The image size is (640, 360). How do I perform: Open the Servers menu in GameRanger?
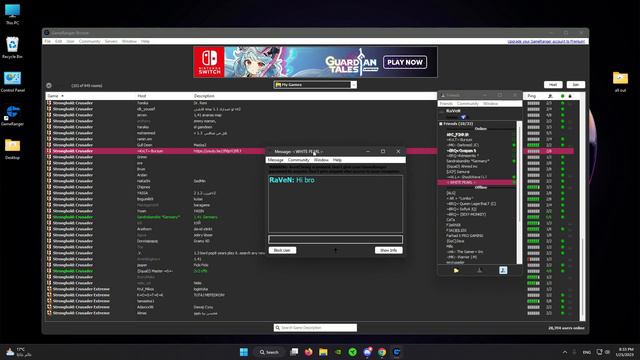(111, 41)
